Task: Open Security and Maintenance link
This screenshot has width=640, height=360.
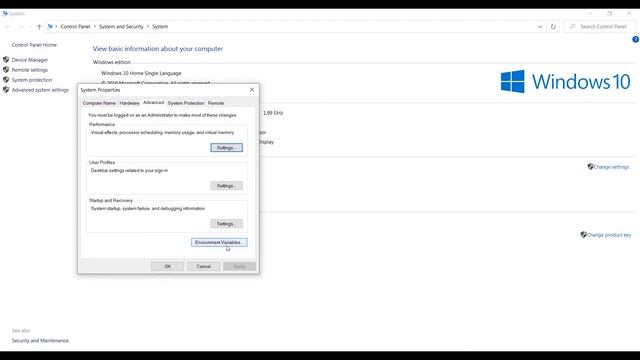Action: [x=40, y=340]
